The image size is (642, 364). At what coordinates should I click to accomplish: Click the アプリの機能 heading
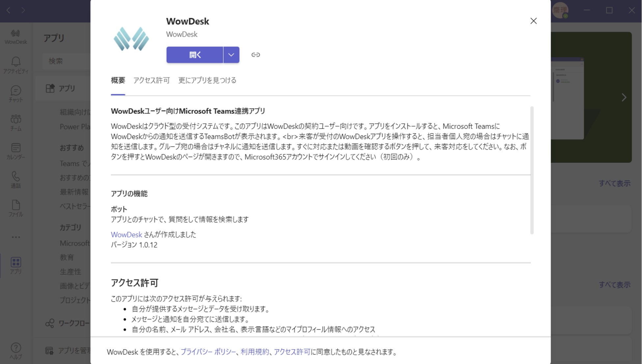(x=129, y=194)
